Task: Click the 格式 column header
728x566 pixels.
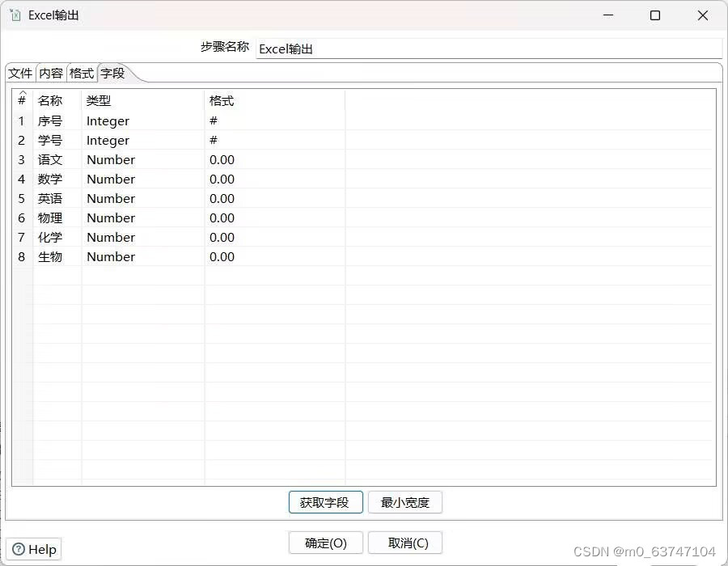Action: pos(275,100)
